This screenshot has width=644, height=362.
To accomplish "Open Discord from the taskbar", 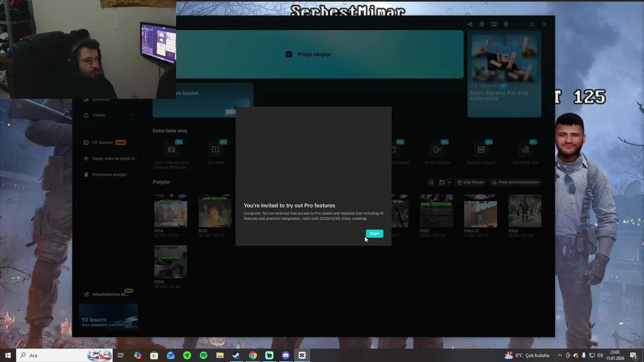I will click(x=286, y=355).
